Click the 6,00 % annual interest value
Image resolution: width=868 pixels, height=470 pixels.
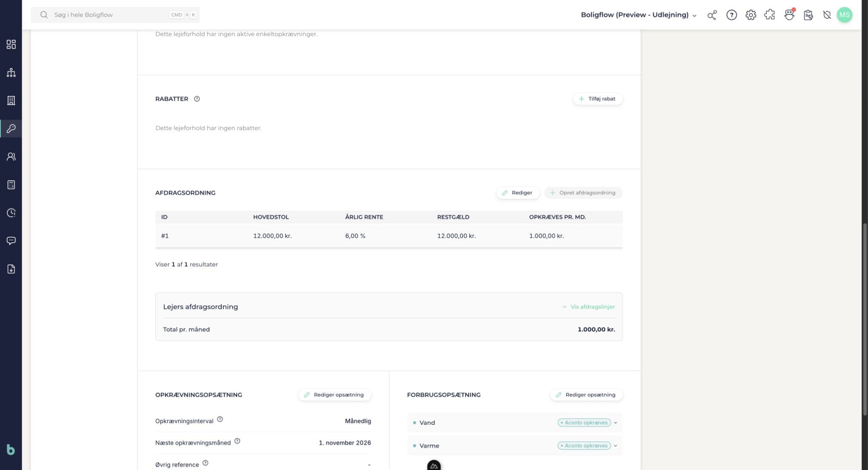(x=355, y=236)
